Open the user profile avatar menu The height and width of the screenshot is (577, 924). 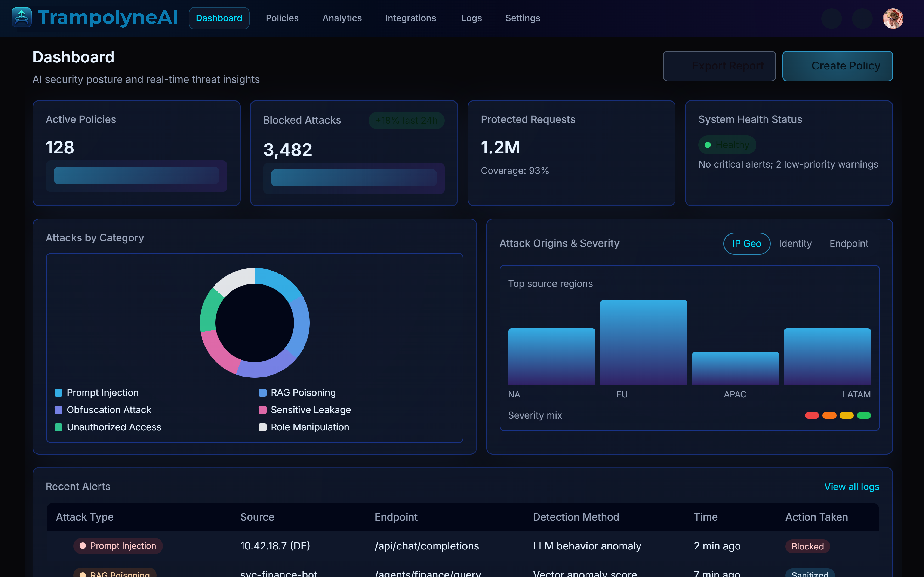point(893,18)
